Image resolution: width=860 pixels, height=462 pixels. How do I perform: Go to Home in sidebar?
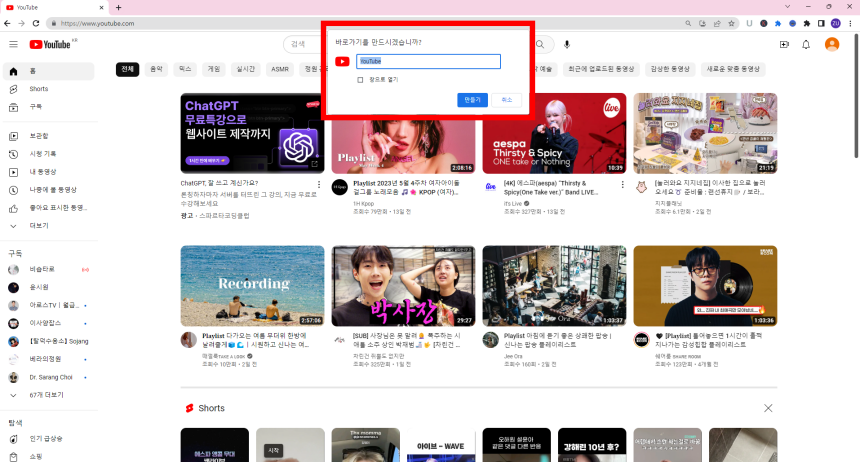[49, 71]
